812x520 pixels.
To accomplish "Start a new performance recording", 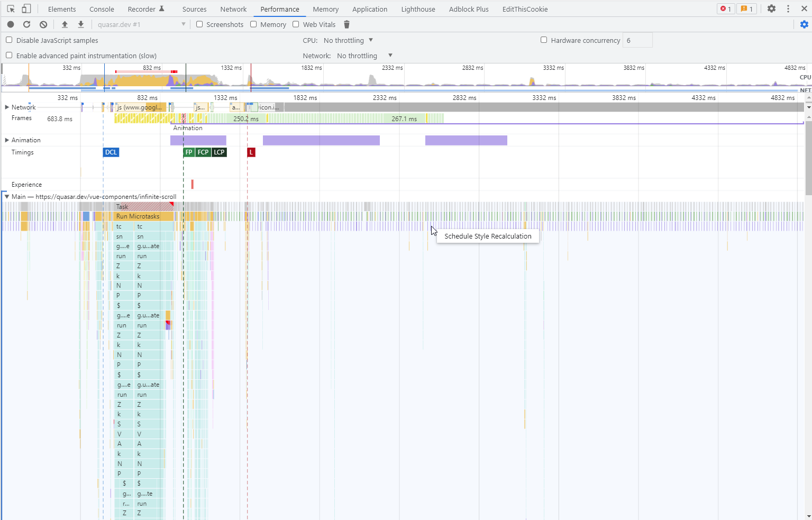I will (10, 24).
